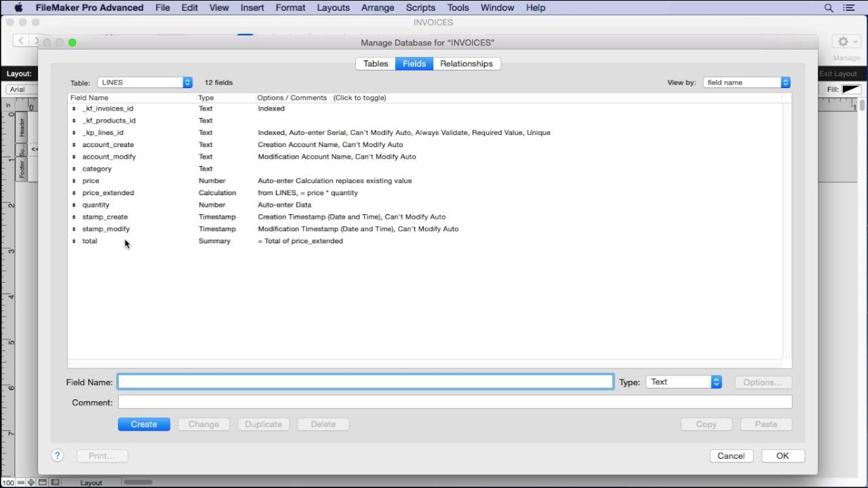
Task: Select the quantity field row
Action: tap(425, 205)
